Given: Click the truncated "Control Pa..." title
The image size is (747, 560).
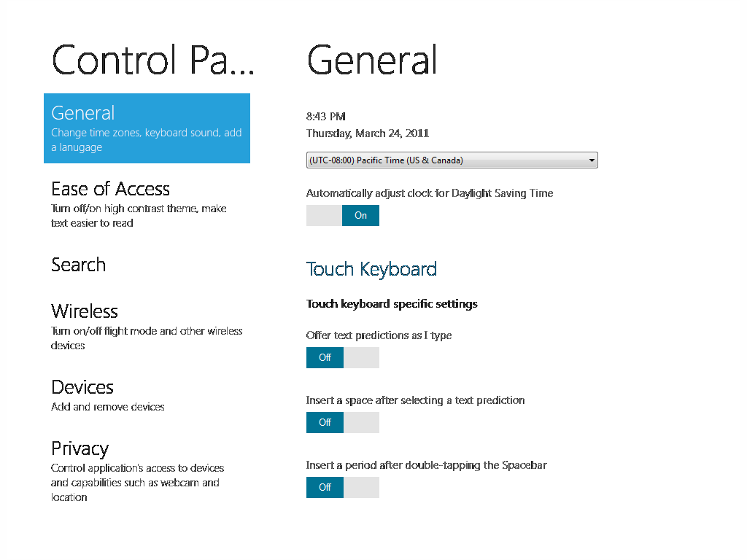Looking at the screenshot, I should click(x=153, y=60).
